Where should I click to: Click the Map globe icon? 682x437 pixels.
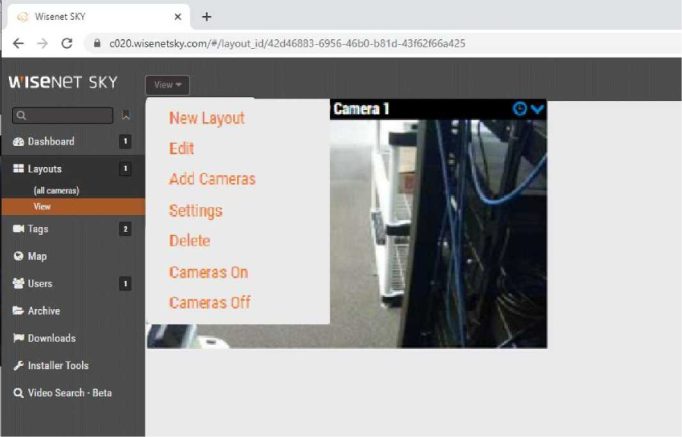pos(18,257)
